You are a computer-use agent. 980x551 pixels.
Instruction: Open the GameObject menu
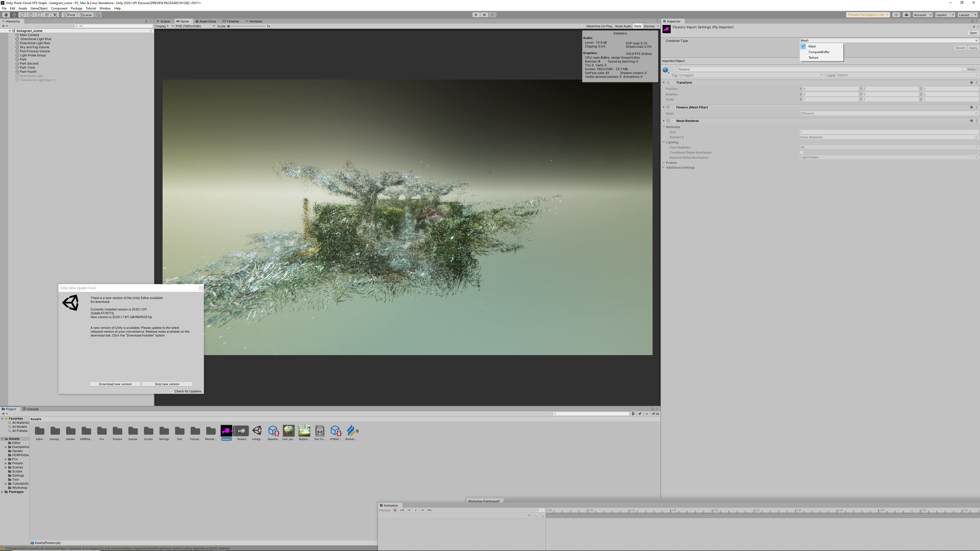click(x=39, y=8)
